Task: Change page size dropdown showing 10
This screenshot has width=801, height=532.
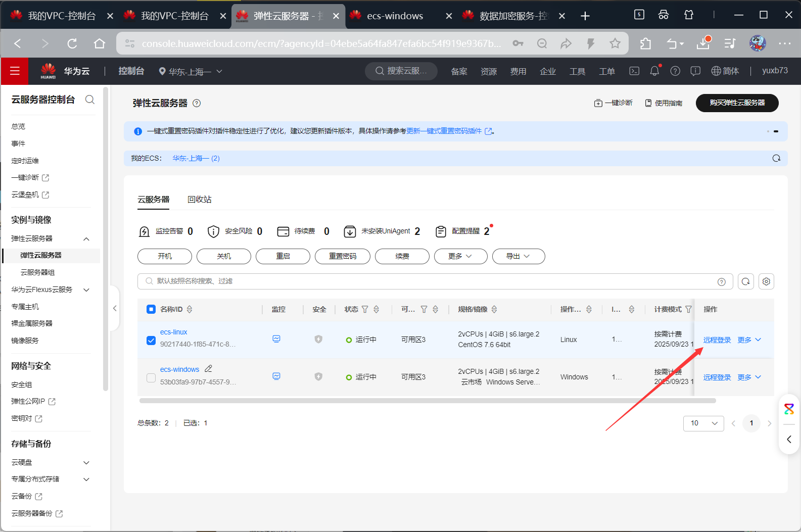Action: 703,423
